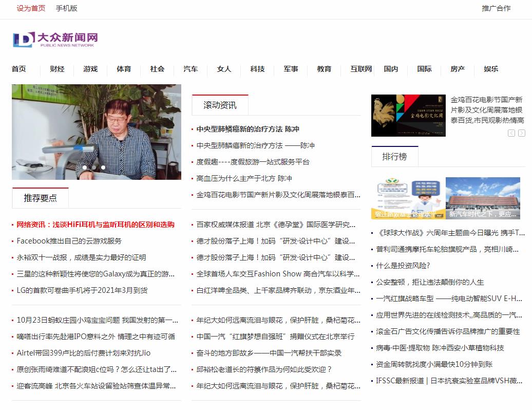532x410 pixels.
Task: Open the 互联网 navigation item
Action: [x=361, y=69]
